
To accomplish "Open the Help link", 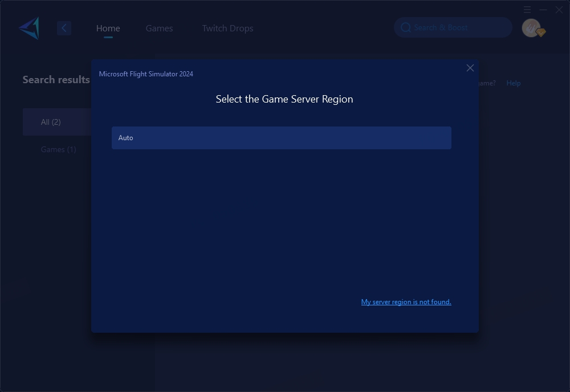I will coord(514,83).
